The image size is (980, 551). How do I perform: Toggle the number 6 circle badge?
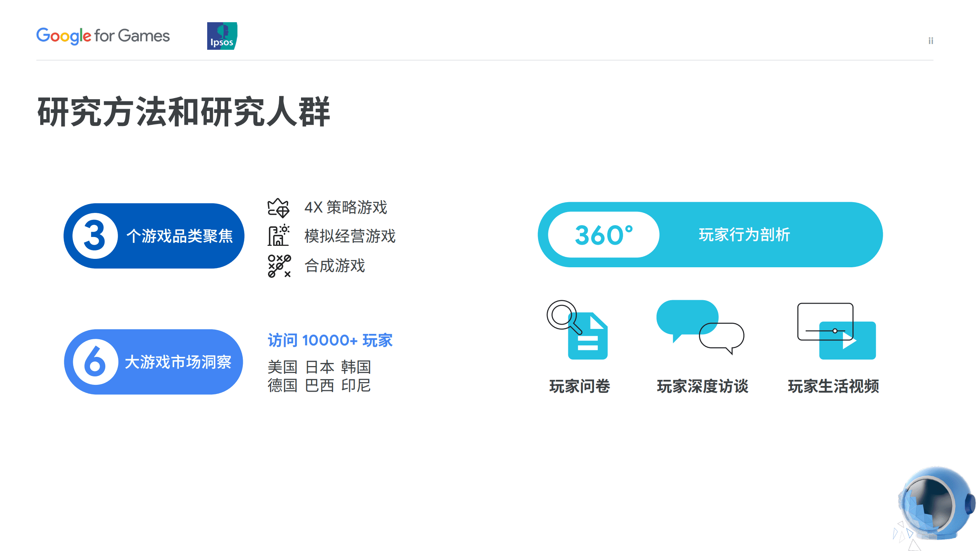click(x=95, y=361)
